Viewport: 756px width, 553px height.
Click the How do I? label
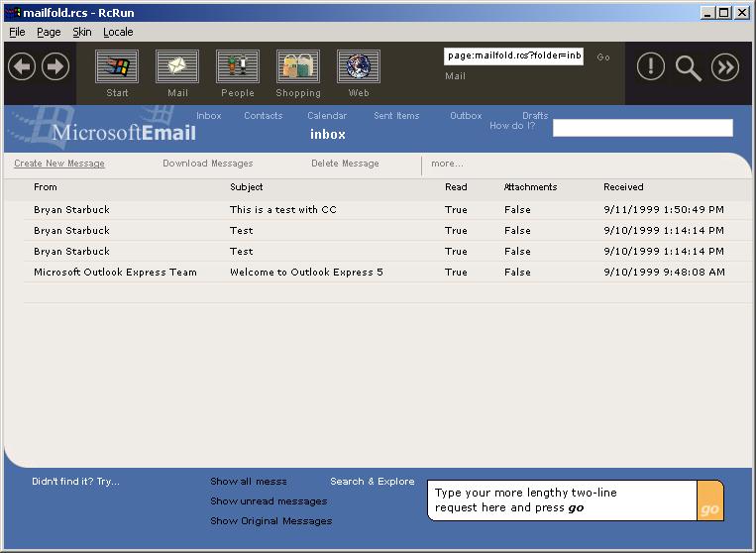coord(512,126)
